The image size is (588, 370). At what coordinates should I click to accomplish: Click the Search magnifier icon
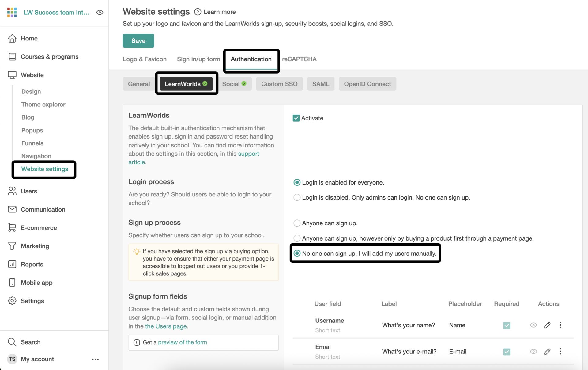coord(12,342)
